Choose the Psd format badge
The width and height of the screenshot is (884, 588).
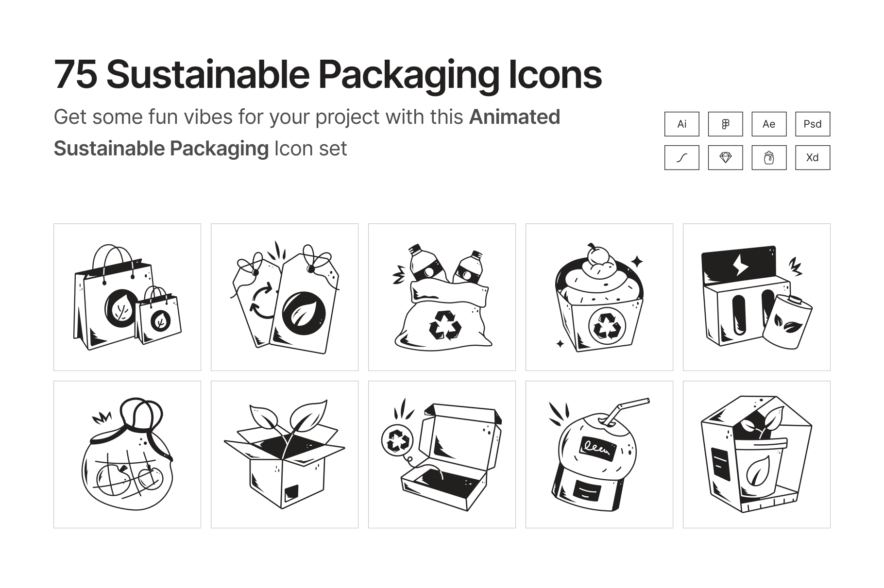pos(813,124)
